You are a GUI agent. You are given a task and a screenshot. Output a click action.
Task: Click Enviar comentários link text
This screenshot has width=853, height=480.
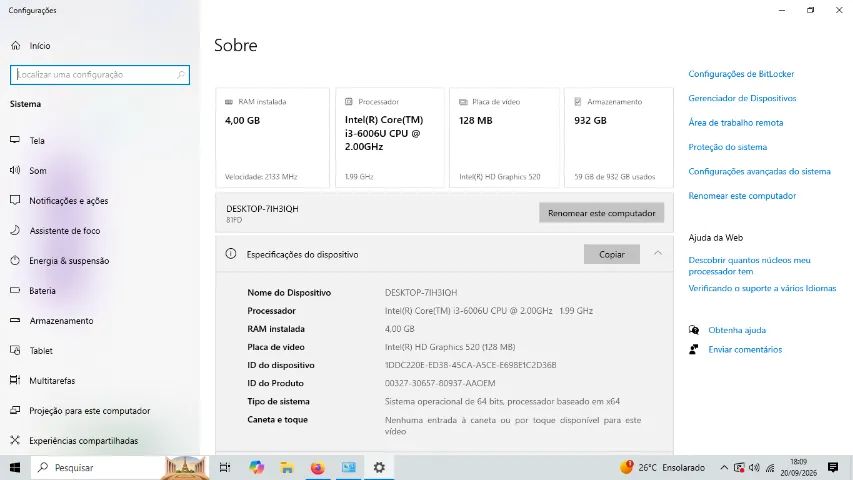(x=745, y=350)
